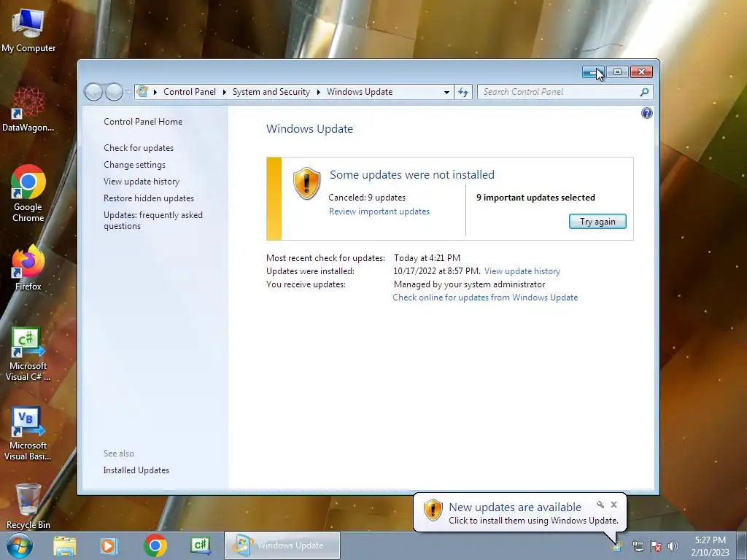Viewport: 747px width, 560px height.
Task: Maximize the Windows Update window
Action: [617, 72]
